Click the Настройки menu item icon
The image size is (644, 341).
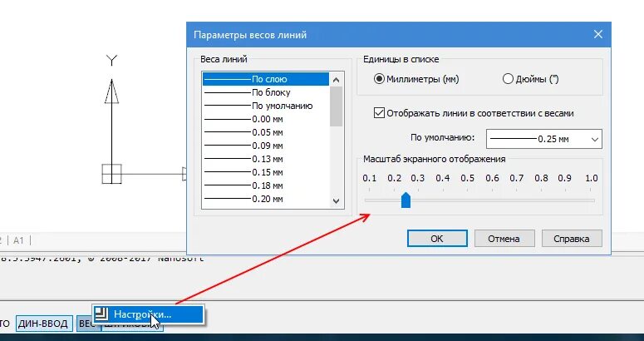pyautogui.click(x=101, y=314)
